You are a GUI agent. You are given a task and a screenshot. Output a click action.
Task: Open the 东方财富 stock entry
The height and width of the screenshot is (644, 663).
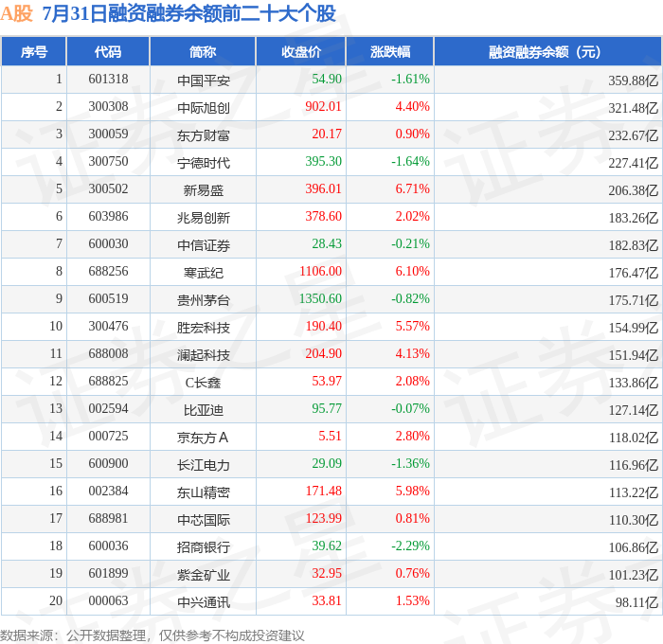[204, 135]
